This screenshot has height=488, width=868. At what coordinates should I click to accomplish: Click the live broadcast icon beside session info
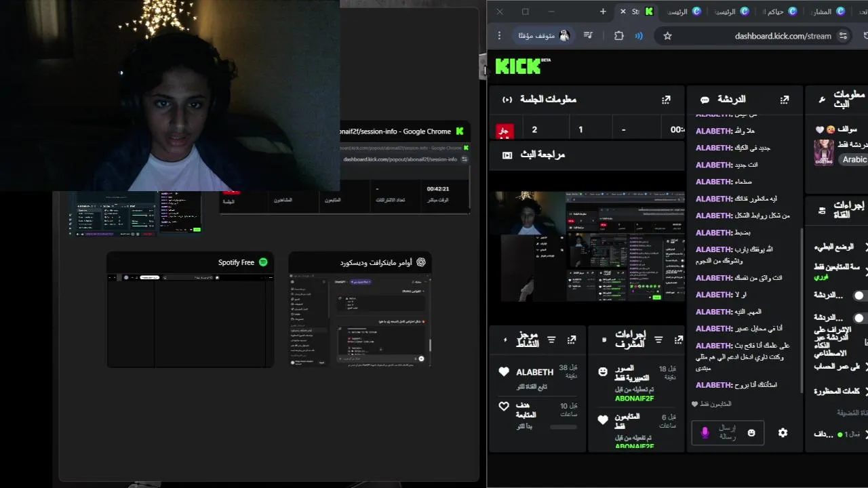tap(507, 100)
